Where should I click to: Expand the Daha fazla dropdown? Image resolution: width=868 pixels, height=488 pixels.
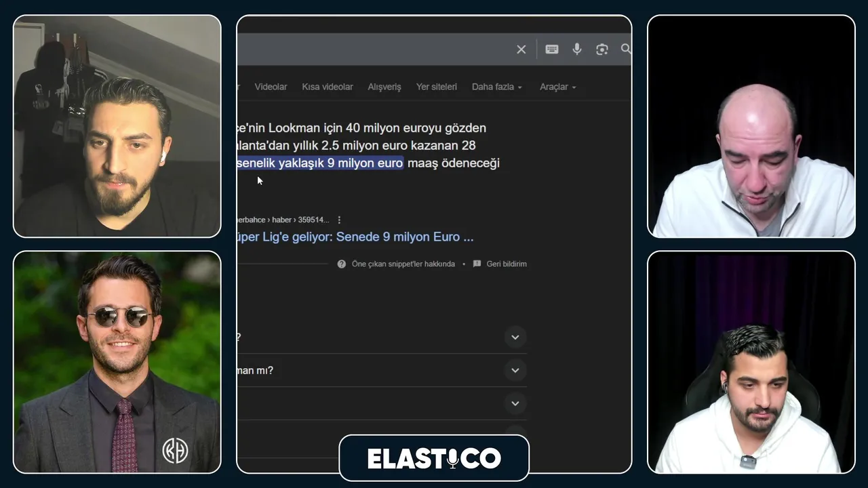[497, 87]
